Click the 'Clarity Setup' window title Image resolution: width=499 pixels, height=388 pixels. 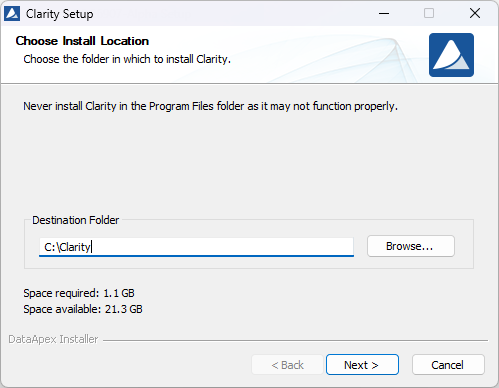tap(60, 14)
